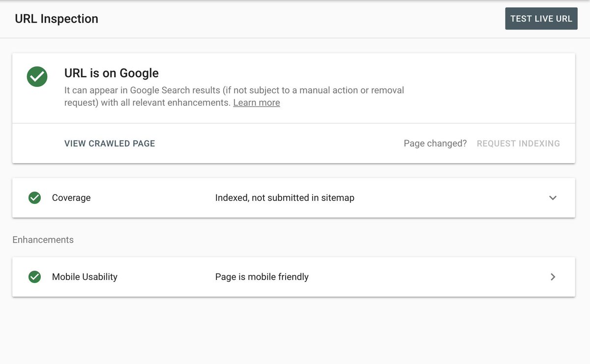Click the large green check beside URL is on Google

coord(37,77)
